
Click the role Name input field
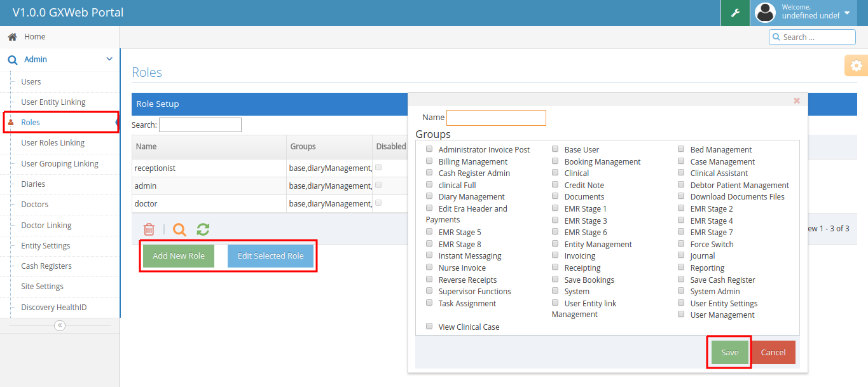tap(496, 118)
